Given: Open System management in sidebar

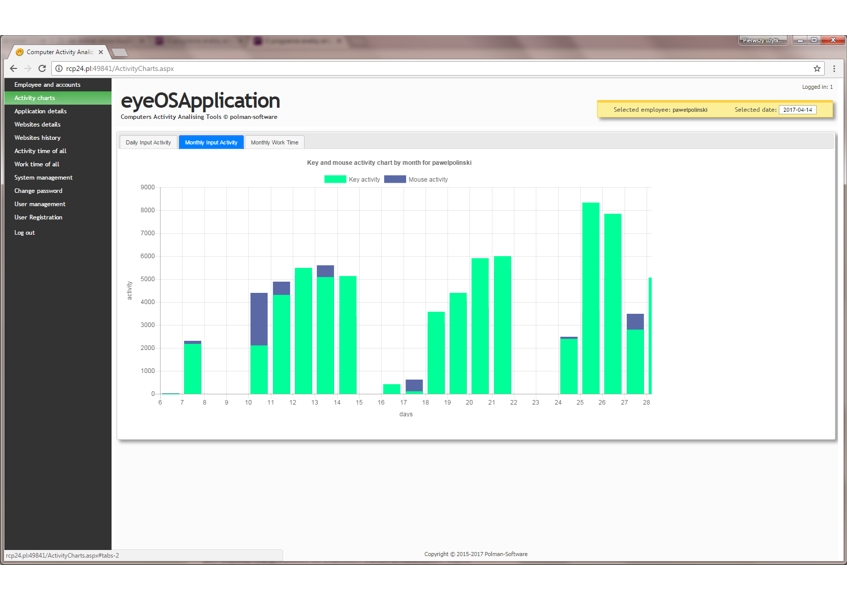Looking at the screenshot, I should tap(43, 178).
